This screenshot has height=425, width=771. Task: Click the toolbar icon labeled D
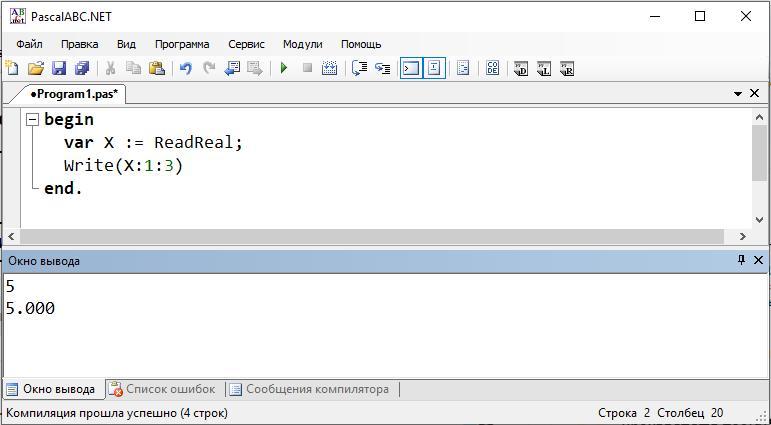[521, 68]
